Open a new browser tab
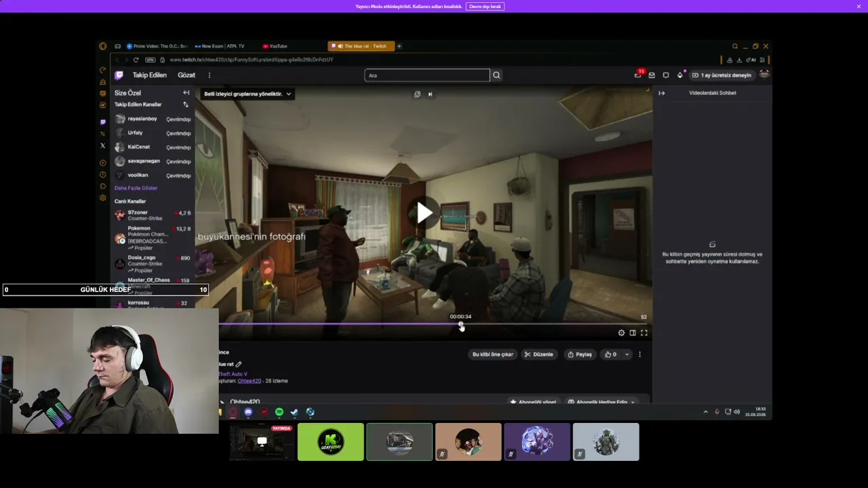The width and height of the screenshot is (868, 488). click(x=399, y=46)
